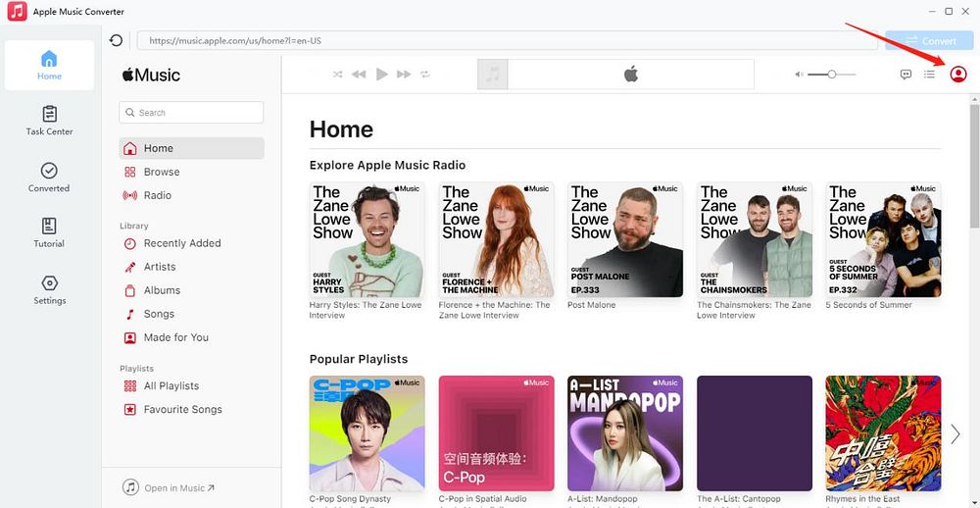Screen dimensions: 980x508
Task: Click the Apple Music search field
Action: pos(191,113)
